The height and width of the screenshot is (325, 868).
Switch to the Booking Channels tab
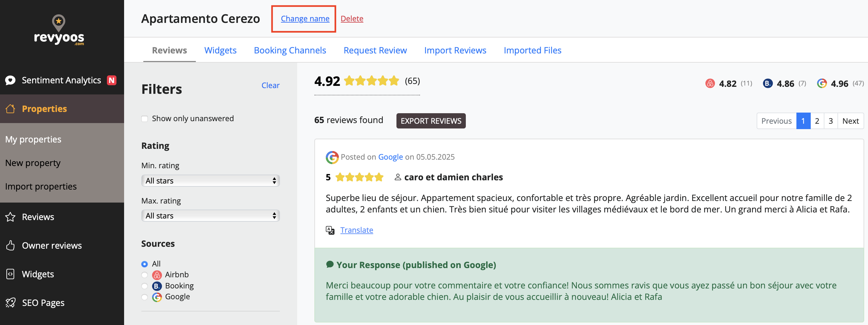(290, 50)
